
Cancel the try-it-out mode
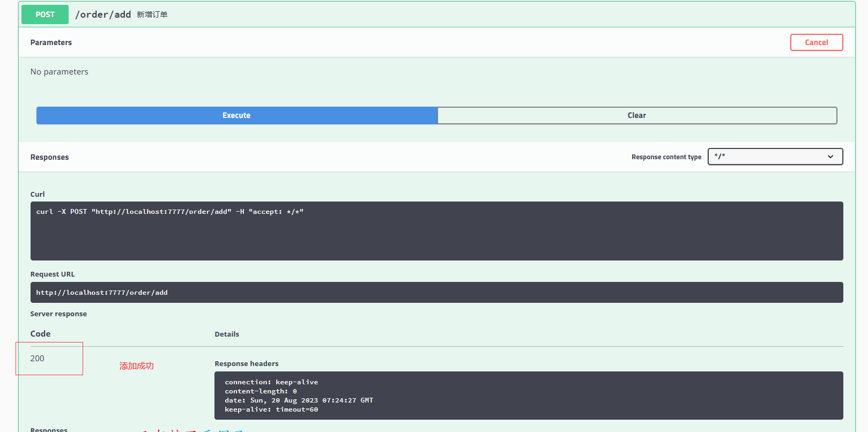pyautogui.click(x=816, y=42)
